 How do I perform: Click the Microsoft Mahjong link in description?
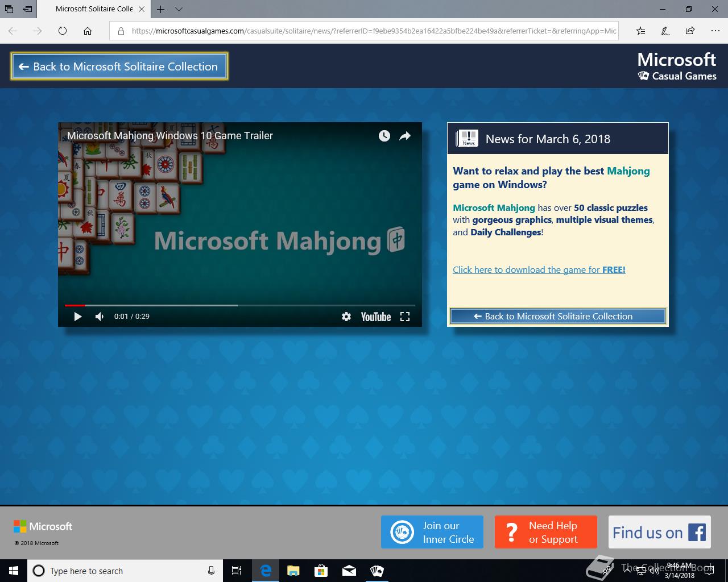[494, 208]
